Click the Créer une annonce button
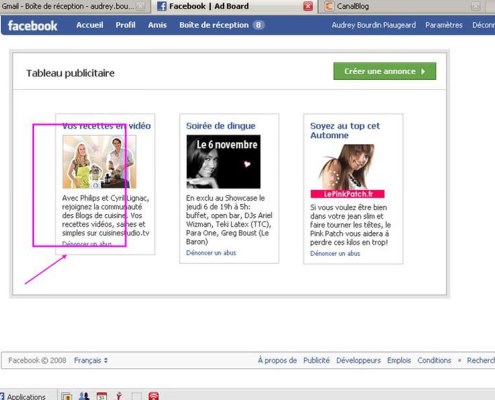Image resolution: width=495 pixels, height=400 pixels. point(385,71)
